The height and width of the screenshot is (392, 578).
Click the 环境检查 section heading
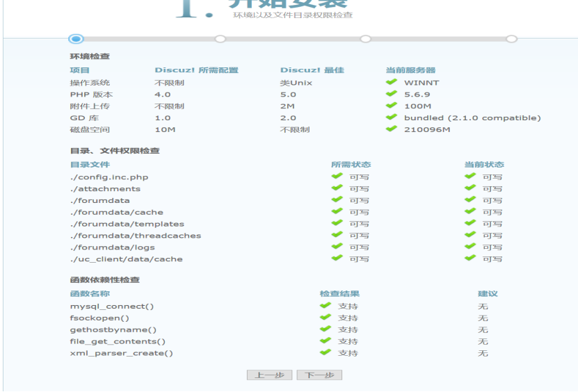(90, 56)
